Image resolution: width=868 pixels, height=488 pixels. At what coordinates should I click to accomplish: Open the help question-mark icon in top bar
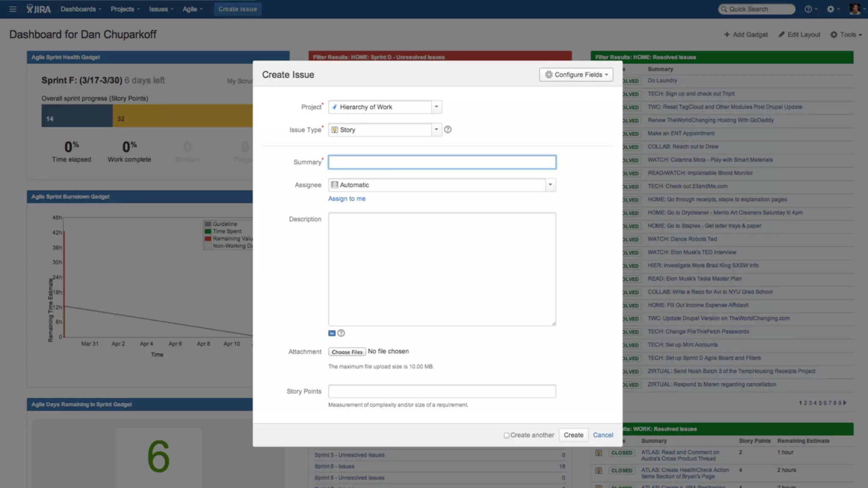point(808,9)
